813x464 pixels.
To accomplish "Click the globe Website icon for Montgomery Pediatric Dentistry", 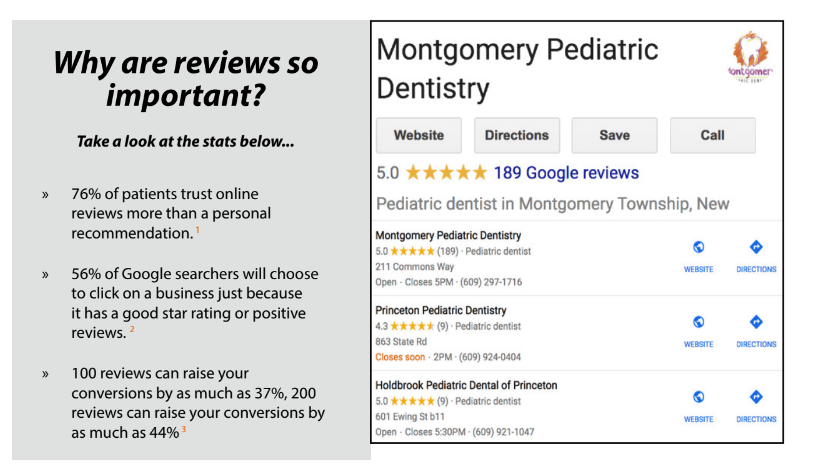I will click(x=698, y=247).
